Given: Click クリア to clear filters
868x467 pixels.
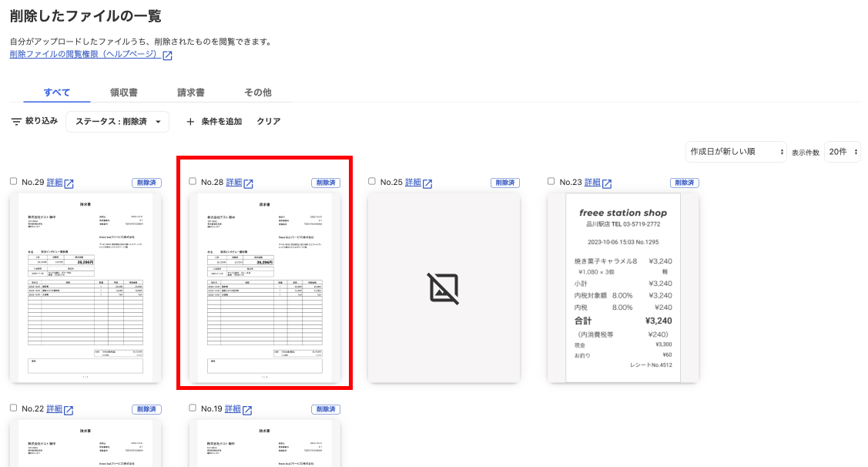Looking at the screenshot, I should 268,121.
